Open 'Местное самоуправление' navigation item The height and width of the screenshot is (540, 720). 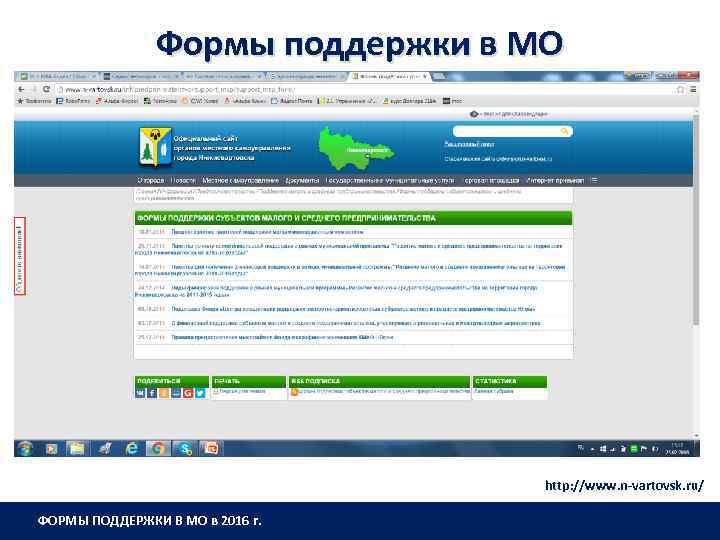240,180
